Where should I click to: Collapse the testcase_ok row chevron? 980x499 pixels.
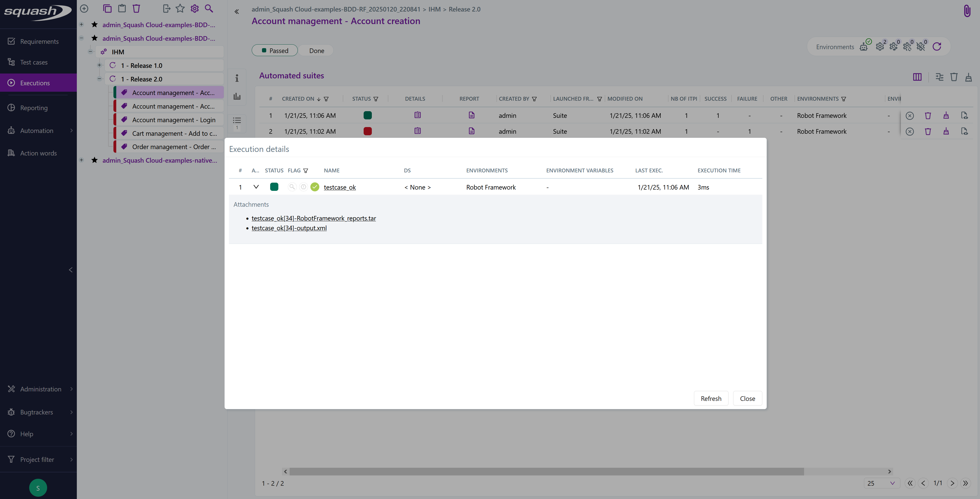pyautogui.click(x=256, y=187)
